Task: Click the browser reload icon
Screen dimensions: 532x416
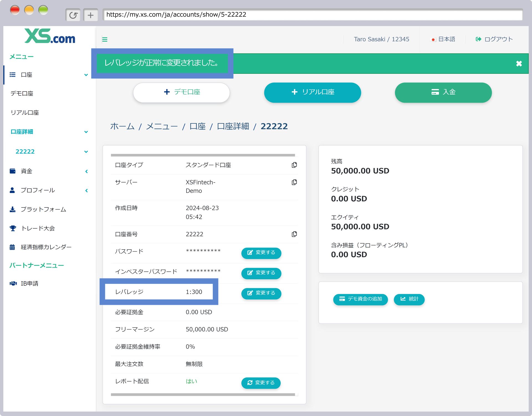Action: click(73, 15)
